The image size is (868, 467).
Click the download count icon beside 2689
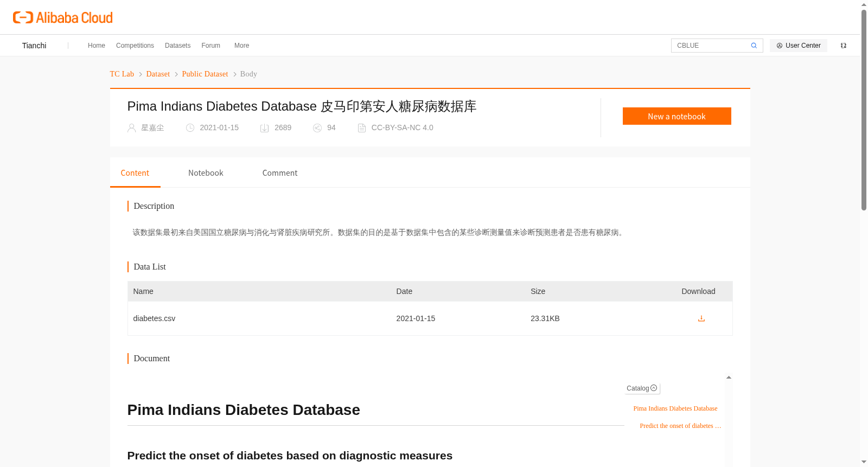(264, 128)
